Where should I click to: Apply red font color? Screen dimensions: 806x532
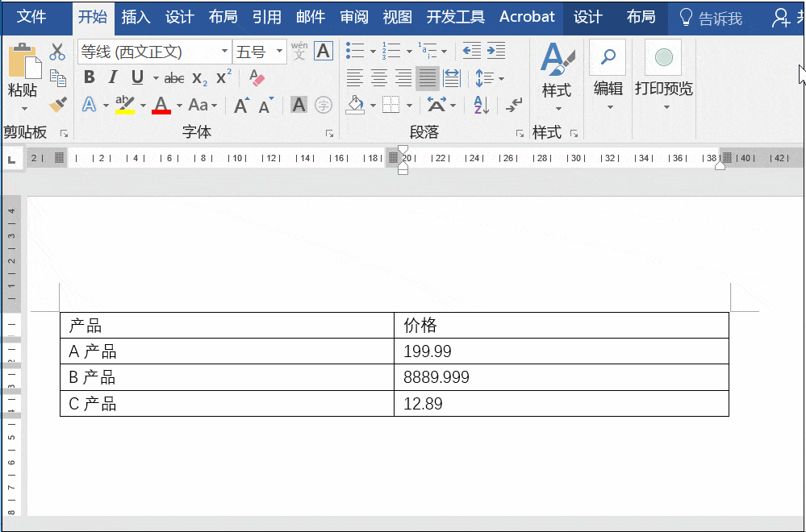coord(161,105)
